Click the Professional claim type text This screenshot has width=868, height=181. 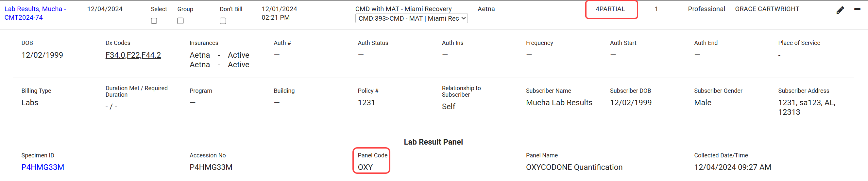tap(706, 9)
